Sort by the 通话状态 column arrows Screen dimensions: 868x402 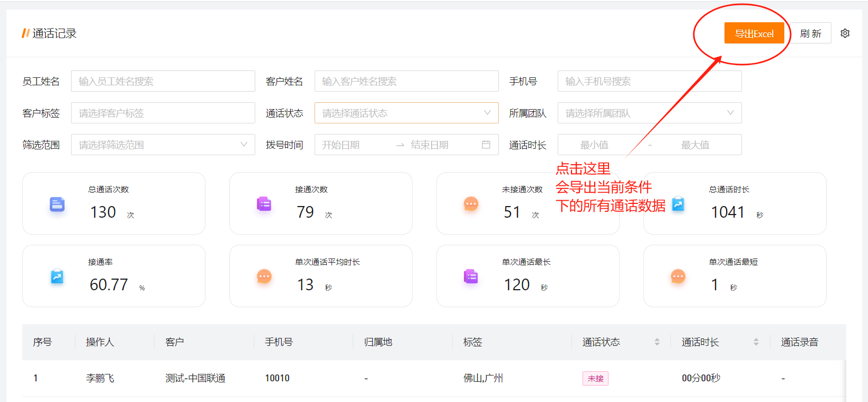(657, 342)
